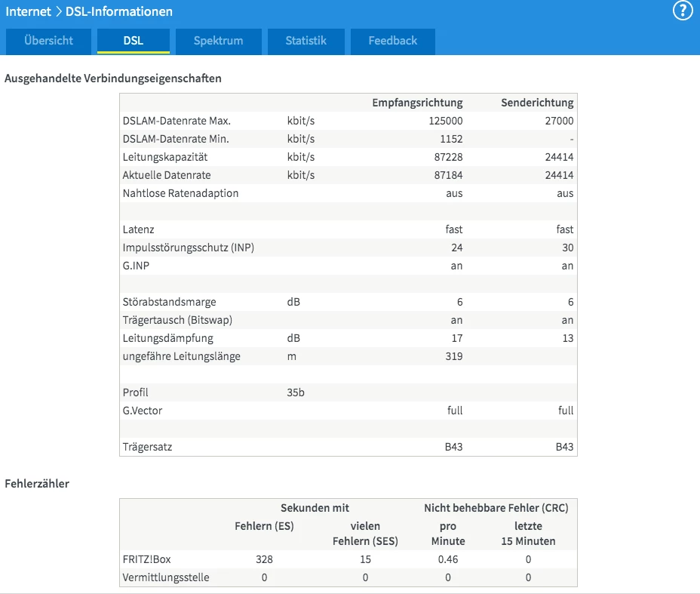Viewport: 700px width, 594px height.
Task: Switch to the Übersicht tab
Action: [48, 41]
